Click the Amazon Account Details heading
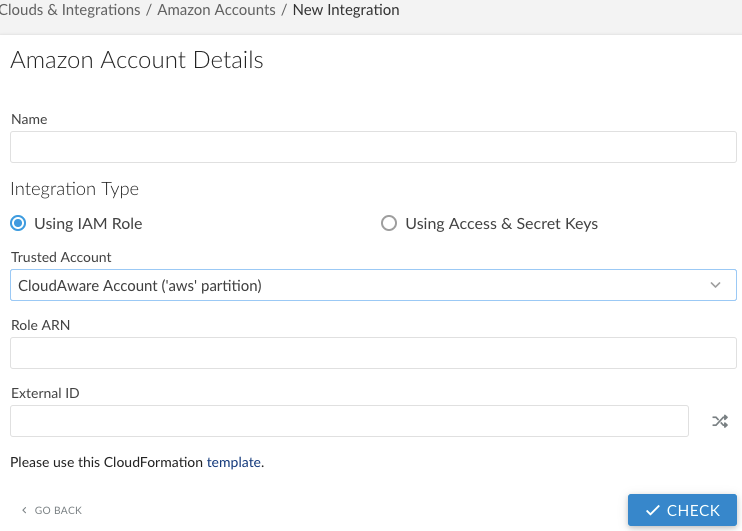The height and width of the screenshot is (531, 742). [x=137, y=60]
